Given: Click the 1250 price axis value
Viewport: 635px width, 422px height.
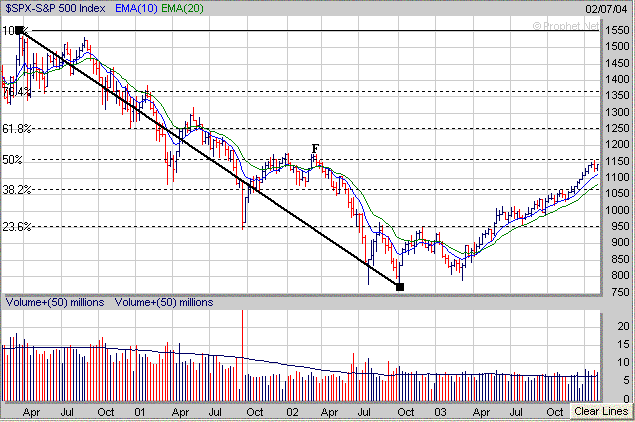Looking at the screenshot, I should pyautogui.click(x=617, y=128).
